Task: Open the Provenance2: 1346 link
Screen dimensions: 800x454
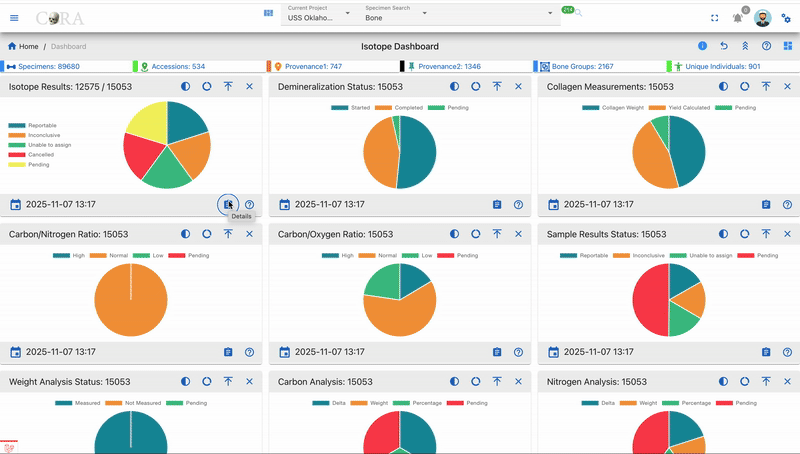Action: click(449, 66)
